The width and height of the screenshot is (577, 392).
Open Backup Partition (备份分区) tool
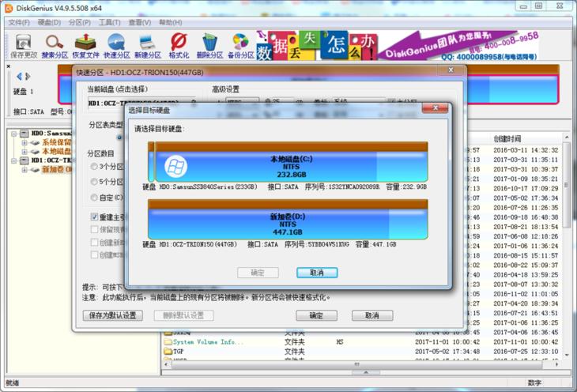click(240, 46)
